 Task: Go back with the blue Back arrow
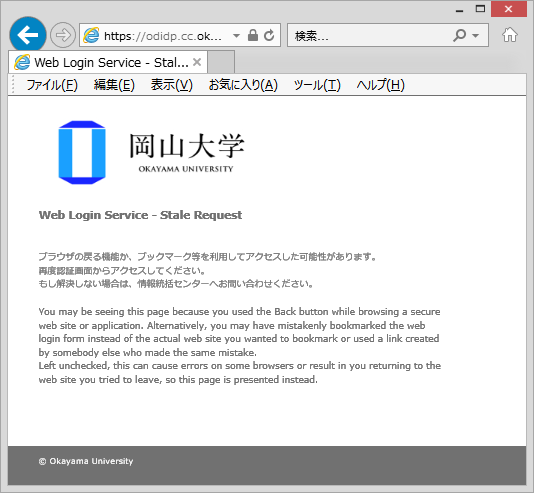pyautogui.click(x=28, y=35)
